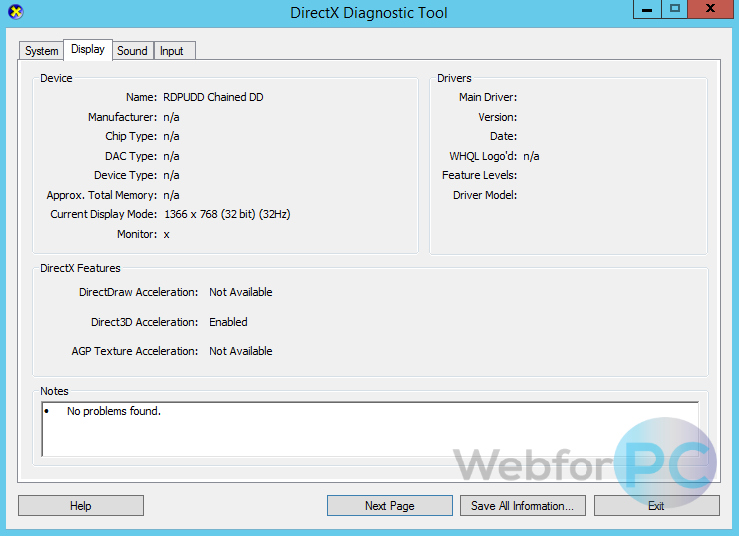Screen dimensions: 739x536
Task: Select the Display tab
Action: [x=88, y=49]
